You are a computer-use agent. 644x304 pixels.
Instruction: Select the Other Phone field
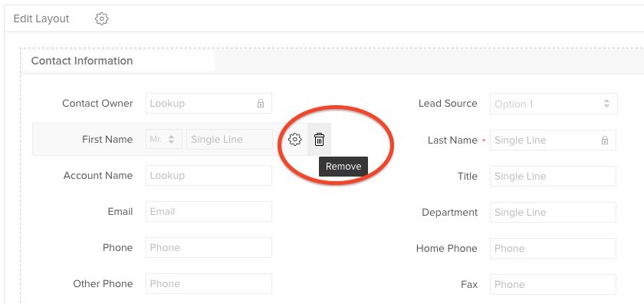coord(209,284)
